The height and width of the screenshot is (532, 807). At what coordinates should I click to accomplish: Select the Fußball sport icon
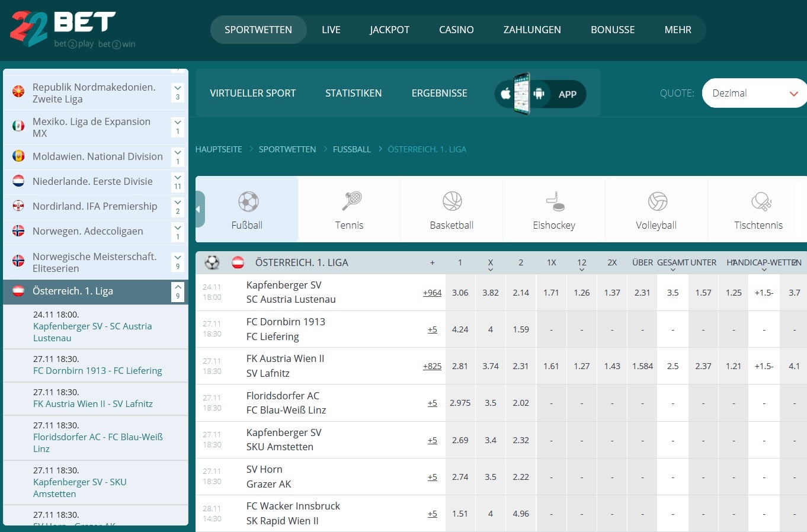[x=247, y=201]
